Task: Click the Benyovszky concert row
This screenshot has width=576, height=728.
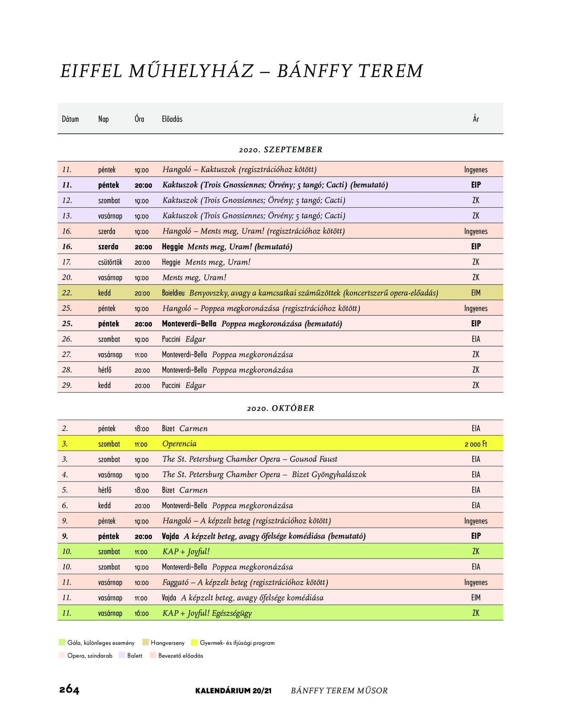Action: point(280,292)
